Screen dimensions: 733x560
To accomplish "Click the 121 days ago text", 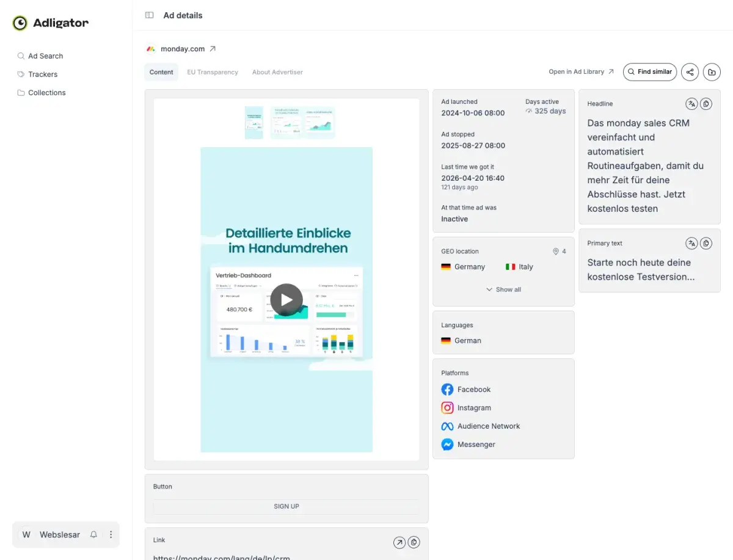I will 459,187.
